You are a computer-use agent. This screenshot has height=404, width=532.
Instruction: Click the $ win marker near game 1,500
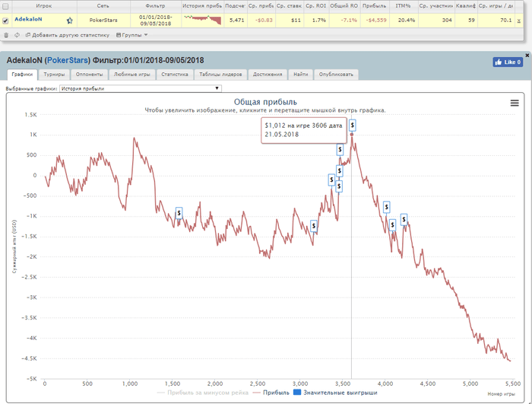point(179,213)
